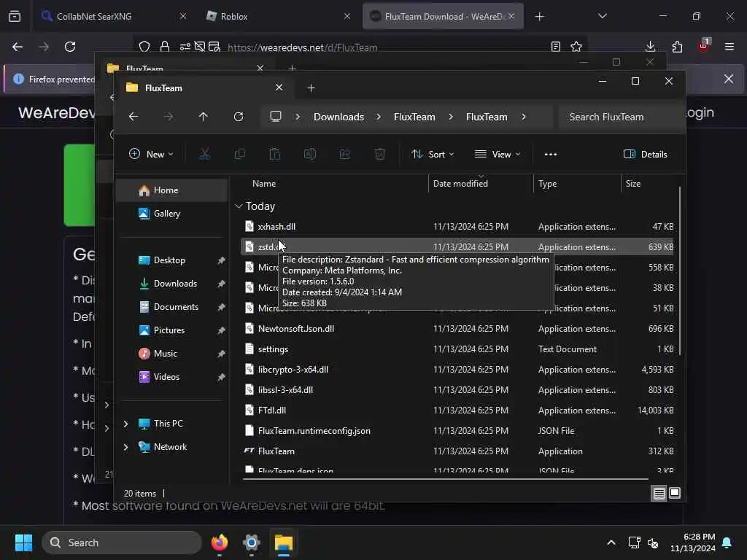Select the FTdl.dll file

(x=457, y=411)
